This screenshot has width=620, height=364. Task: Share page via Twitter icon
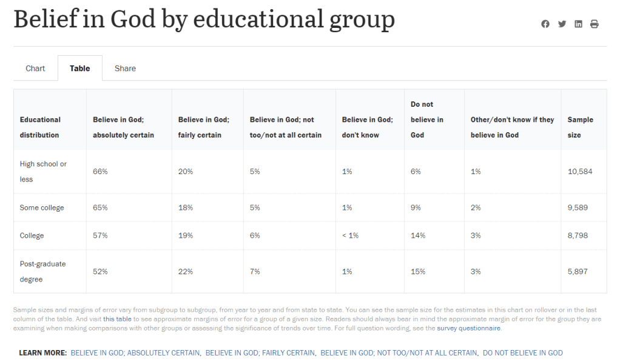(562, 24)
